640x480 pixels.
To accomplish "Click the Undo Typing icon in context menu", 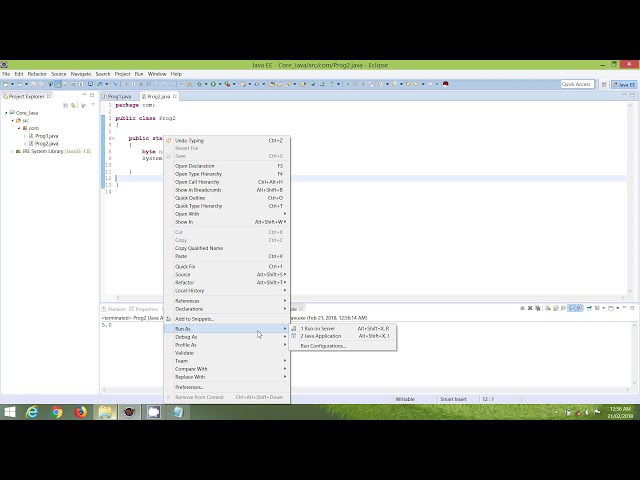I will 169,140.
